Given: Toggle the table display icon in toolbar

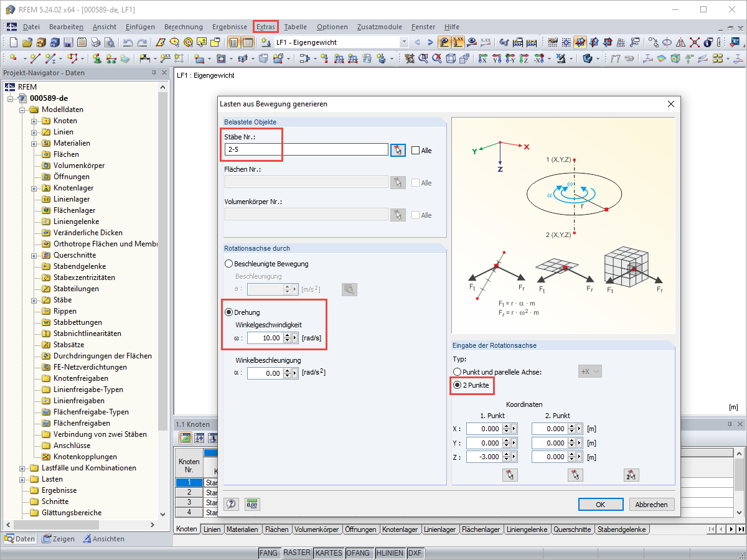Looking at the screenshot, I should coord(247,42).
